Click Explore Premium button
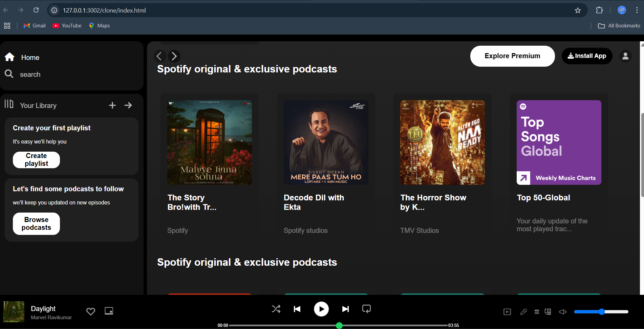The width and height of the screenshot is (644, 329). [512, 56]
